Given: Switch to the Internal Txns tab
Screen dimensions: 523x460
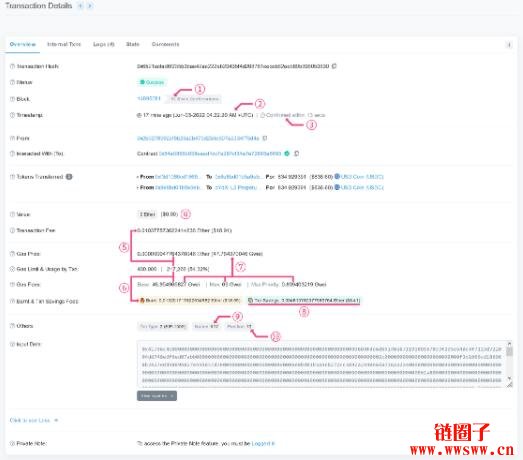Looking at the screenshot, I should (64, 44).
